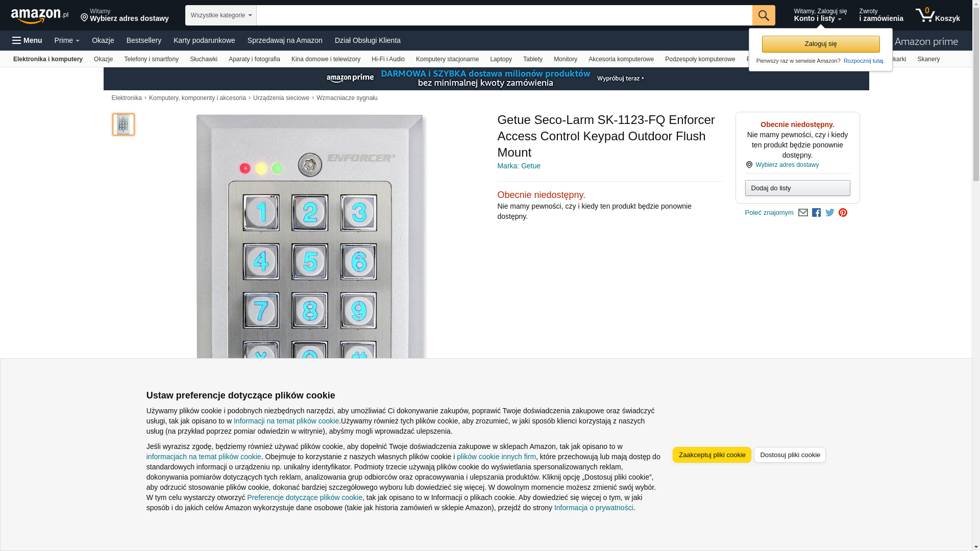This screenshot has width=980, height=551.
Task: Expand the Konto i listy dropdown
Action: tap(820, 15)
